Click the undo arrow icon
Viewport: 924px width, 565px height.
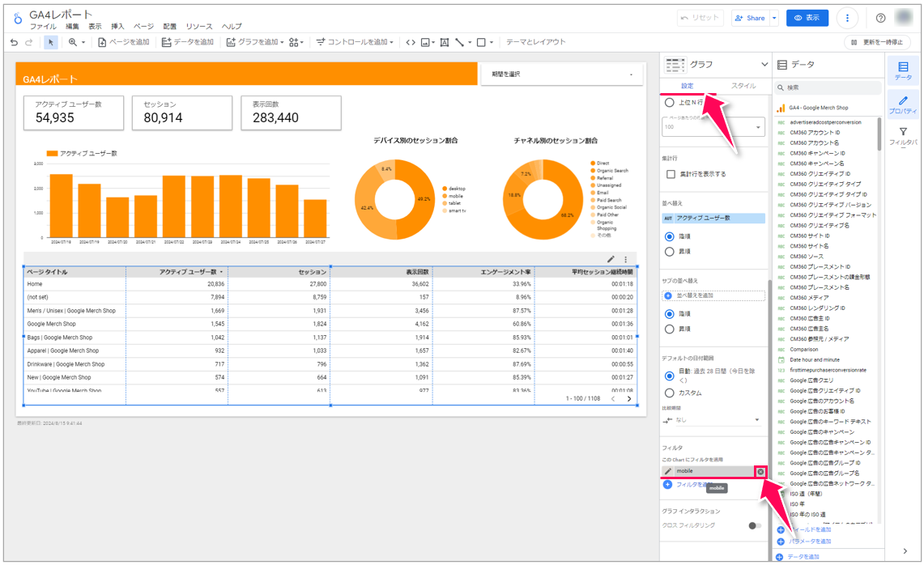[x=14, y=42]
